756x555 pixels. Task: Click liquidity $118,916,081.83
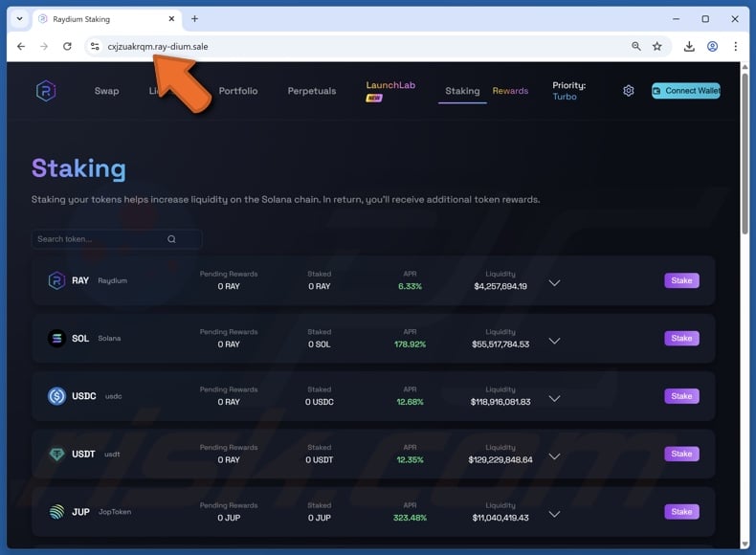500,402
